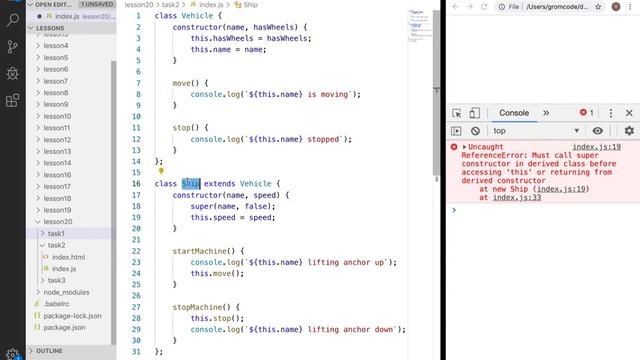Open index.html in task2
This screenshot has height=360, width=640.
coord(69,257)
